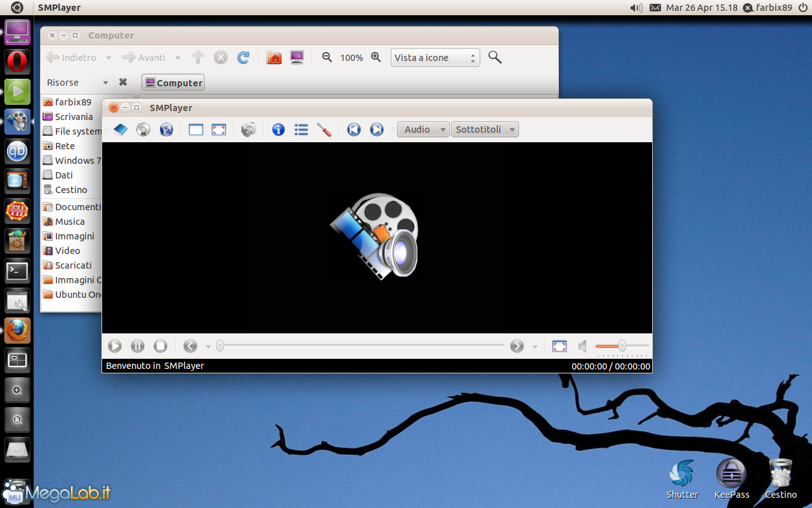Viewport: 812px width, 508px height.
Task: Skip forward using the forward arrow button
Action: pyautogui.click(x=517, y=346)
